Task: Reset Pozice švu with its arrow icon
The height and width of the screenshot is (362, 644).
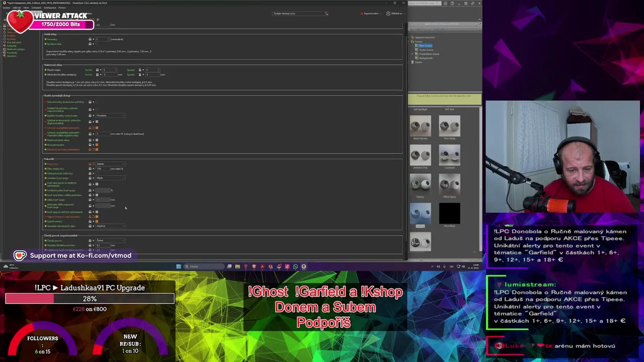Action: tap(94, 164)
